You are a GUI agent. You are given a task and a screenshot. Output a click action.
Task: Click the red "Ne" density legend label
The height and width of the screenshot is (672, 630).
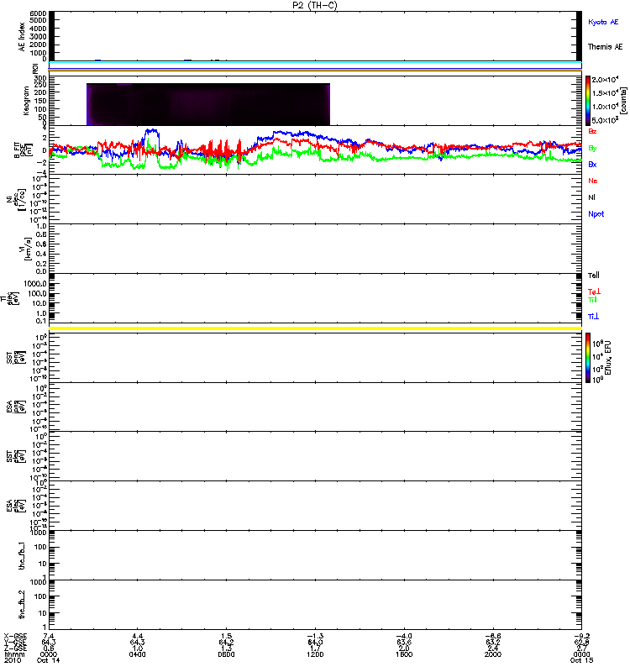pyautogui.click(x=593, y=181)
